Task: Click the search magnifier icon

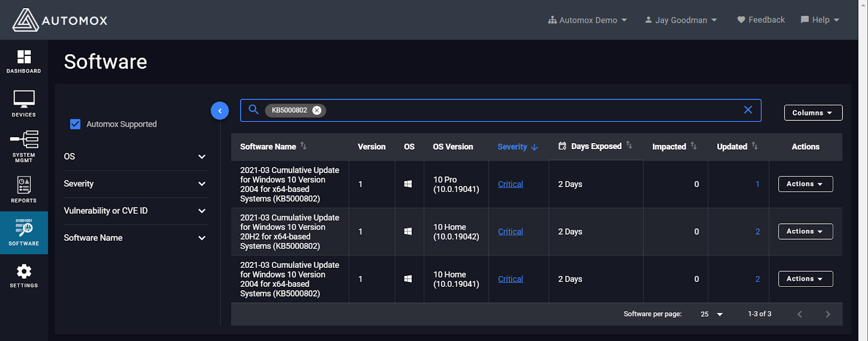Action: (x=253, y=110)
